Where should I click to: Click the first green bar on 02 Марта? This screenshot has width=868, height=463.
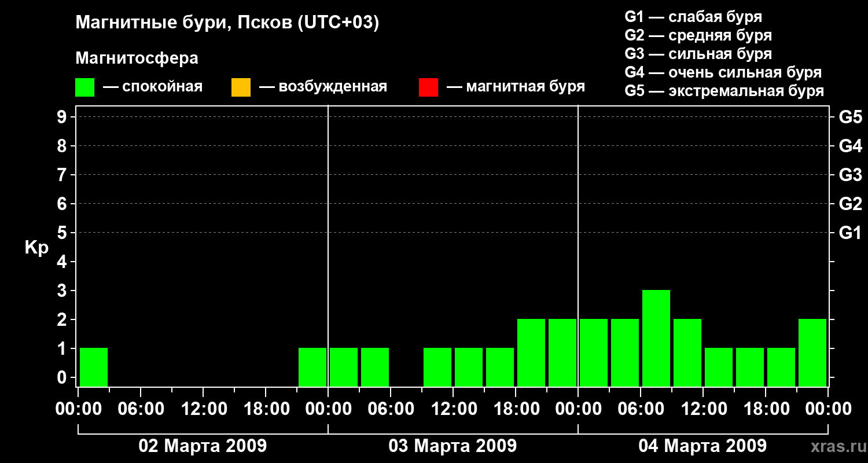[94, 367]
